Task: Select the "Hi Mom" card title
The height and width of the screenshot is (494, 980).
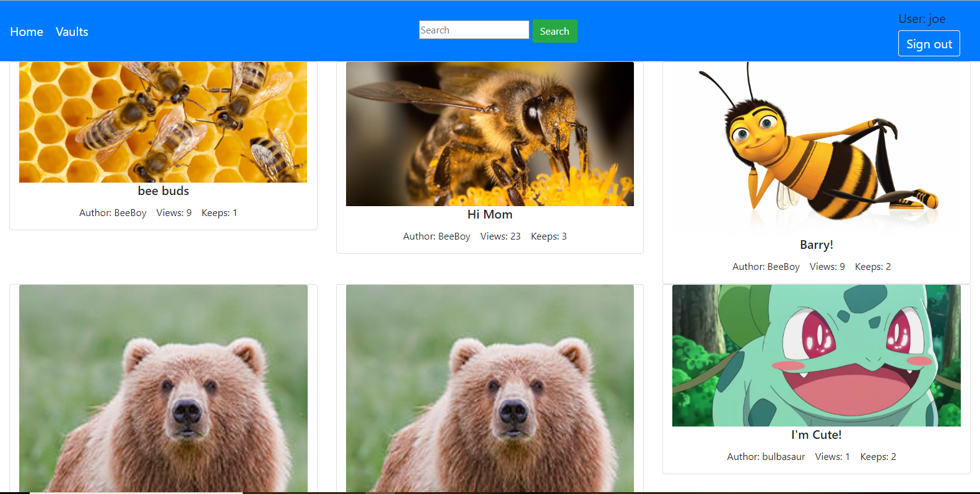Action: click(x=490, y=214)
